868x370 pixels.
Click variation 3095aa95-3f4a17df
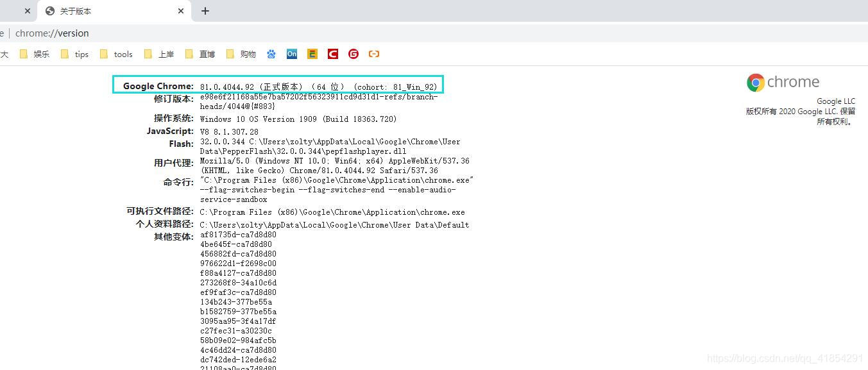238,321
